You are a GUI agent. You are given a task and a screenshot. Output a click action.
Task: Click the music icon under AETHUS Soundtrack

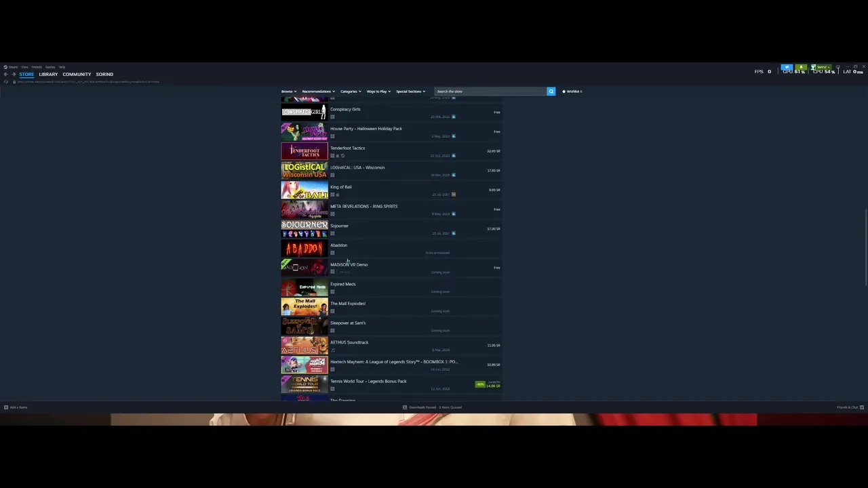pos(332,350)
